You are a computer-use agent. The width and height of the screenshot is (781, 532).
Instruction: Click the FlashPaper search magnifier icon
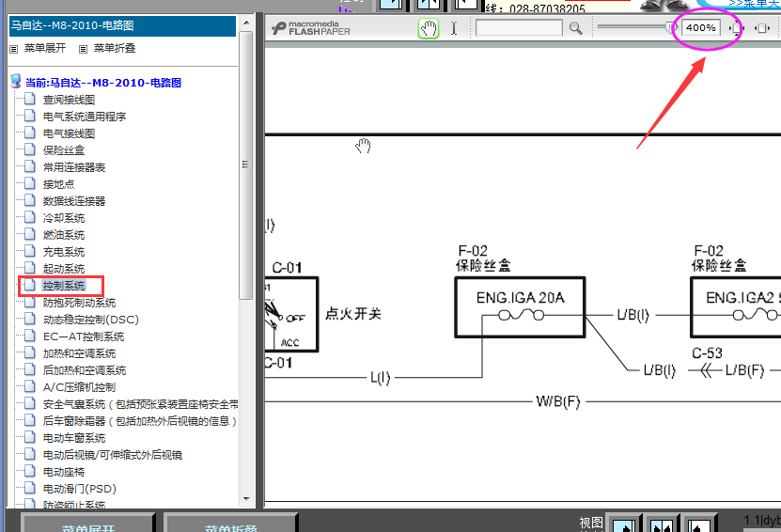point(576,28)
